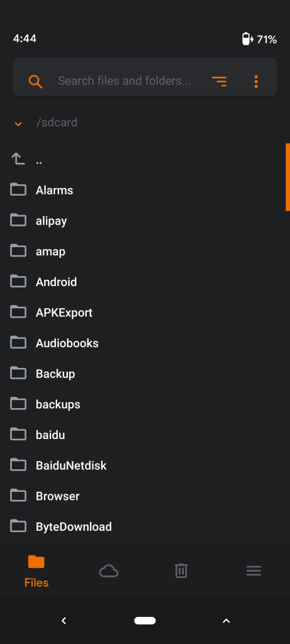Screen dimensions: 290x644
Task: Tap the orange search magnifier icon
Action: point(35,81)
